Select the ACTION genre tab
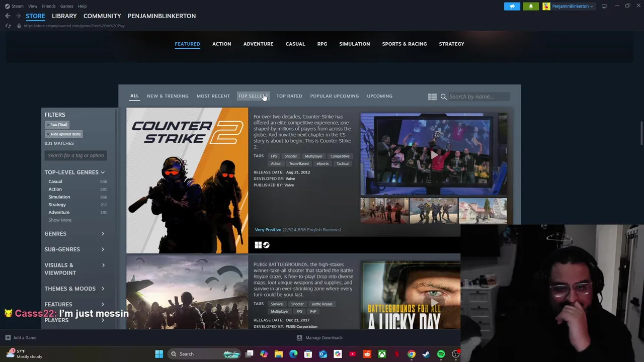The height and width of the screenshot is (362, 644). [221, 44]
